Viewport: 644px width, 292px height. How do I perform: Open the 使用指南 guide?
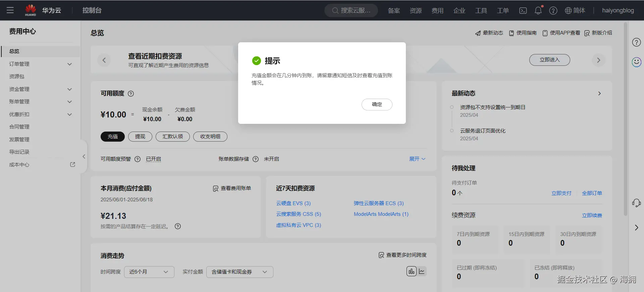523,33
